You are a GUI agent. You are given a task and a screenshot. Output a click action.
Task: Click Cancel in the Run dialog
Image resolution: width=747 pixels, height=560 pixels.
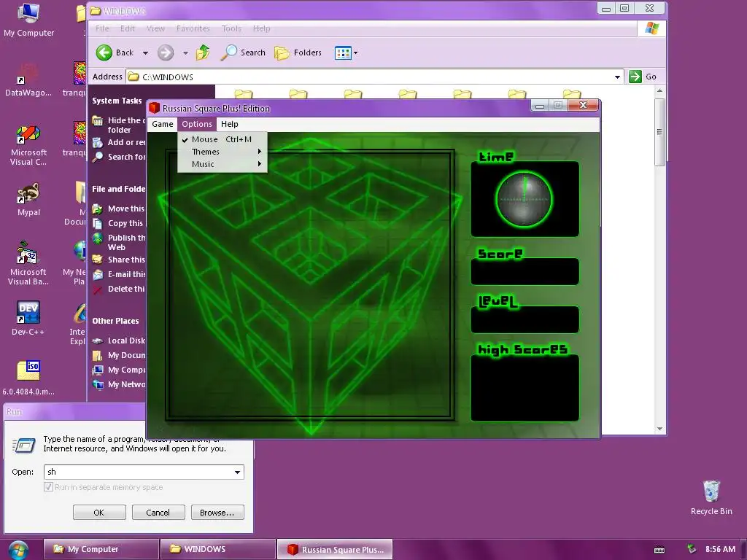click(158, 513)
